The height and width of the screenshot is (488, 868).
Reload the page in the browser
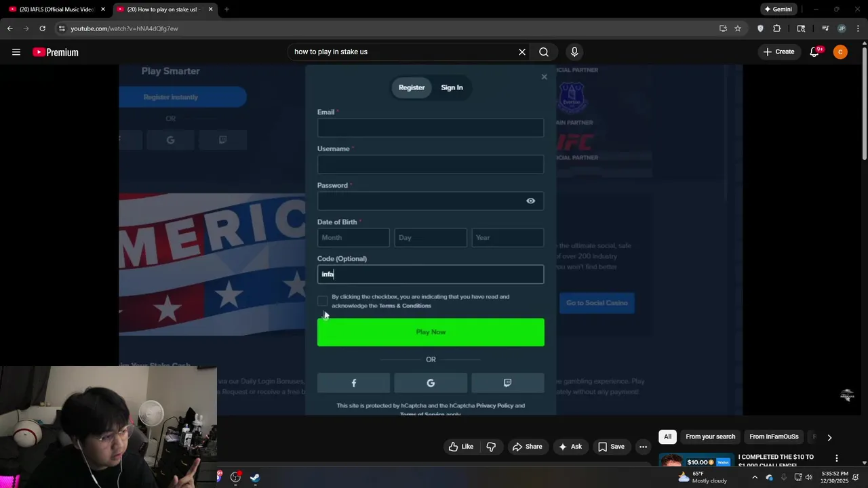[x=42, y=28]
